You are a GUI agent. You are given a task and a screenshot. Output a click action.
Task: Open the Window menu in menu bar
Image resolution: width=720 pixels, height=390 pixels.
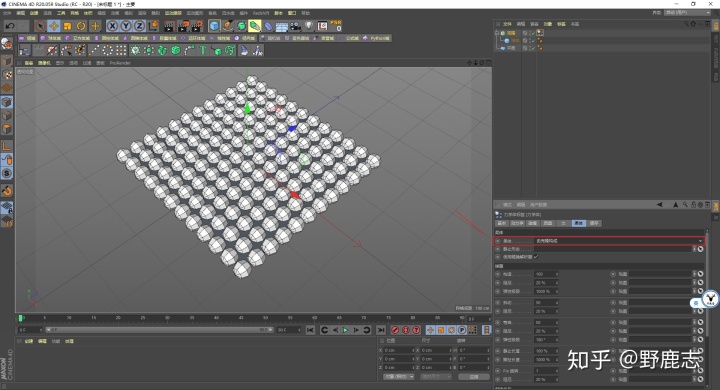(292, 13)
